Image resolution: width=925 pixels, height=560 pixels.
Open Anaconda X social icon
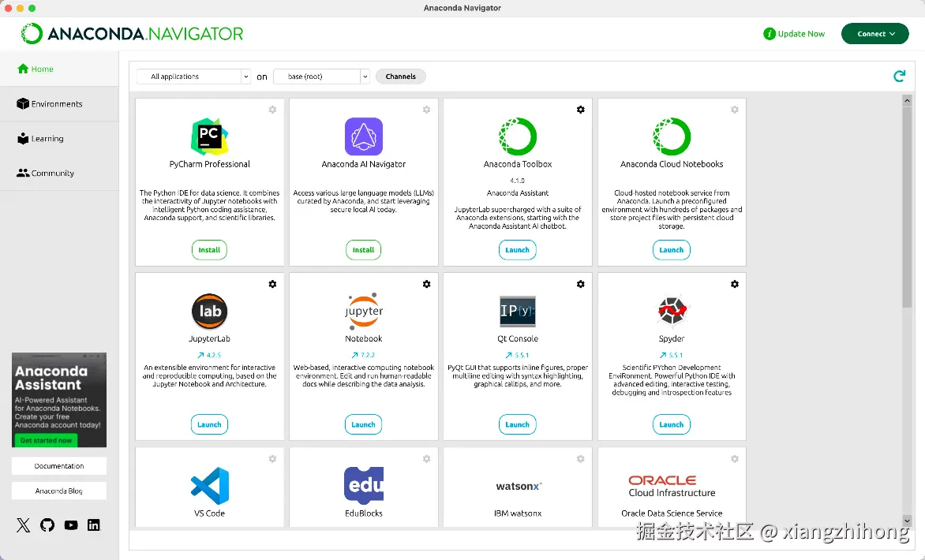point(23,525)
